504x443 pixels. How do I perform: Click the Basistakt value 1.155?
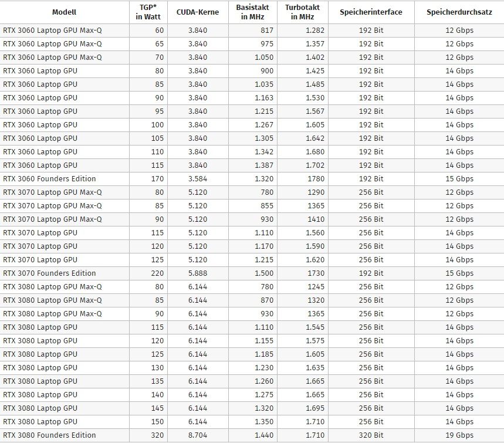point(264,341)
